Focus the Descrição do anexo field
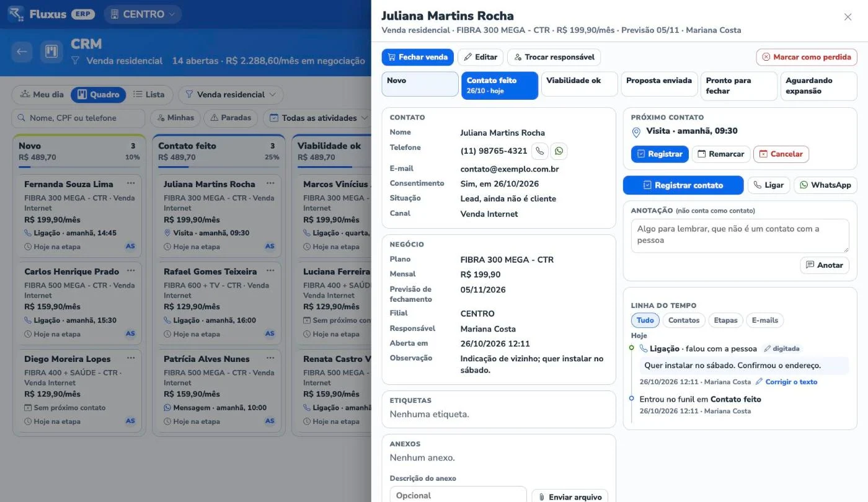Screen dimensions: 868x502 pyautogui.click(x=458, y=495)
